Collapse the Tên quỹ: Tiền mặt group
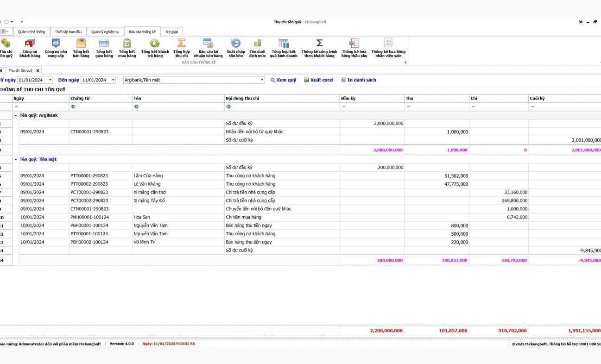This screenshot has width=601, height=364. pyautogui.click(x=16, y=159)
